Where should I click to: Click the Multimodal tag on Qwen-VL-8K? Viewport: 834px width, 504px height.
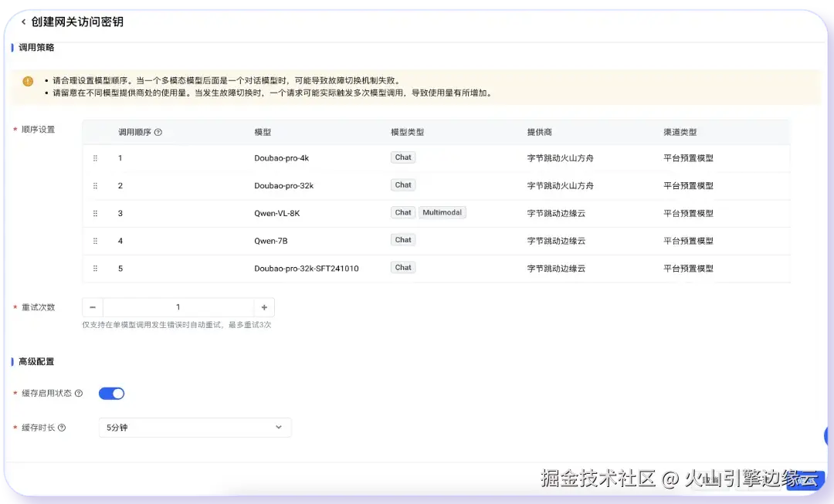[442, 212]
